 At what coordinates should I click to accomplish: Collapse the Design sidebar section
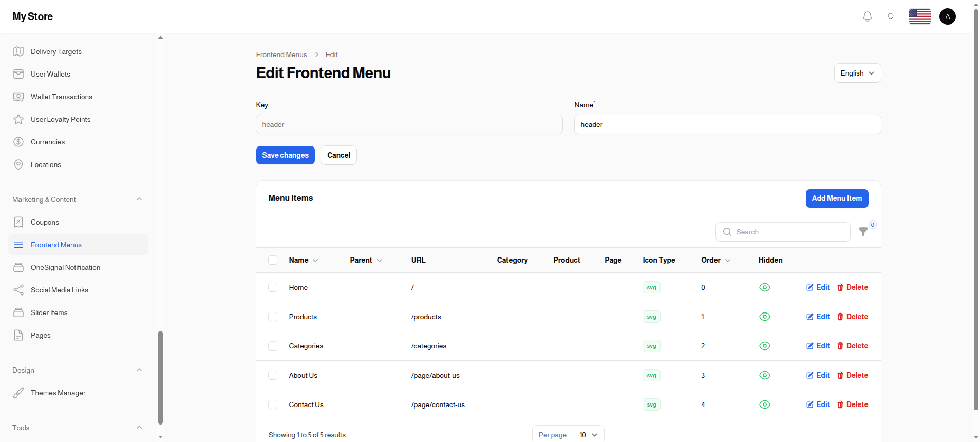[x=139, y=370]
